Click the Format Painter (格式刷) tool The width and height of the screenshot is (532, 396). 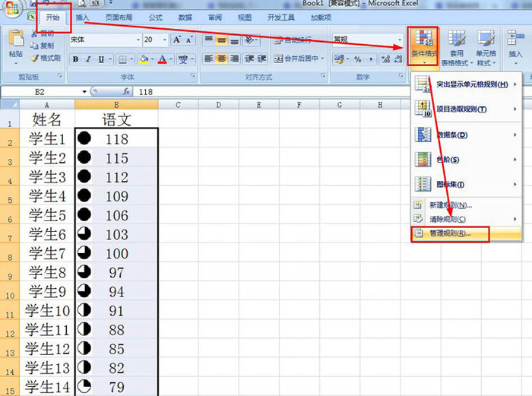coord(44,58)
